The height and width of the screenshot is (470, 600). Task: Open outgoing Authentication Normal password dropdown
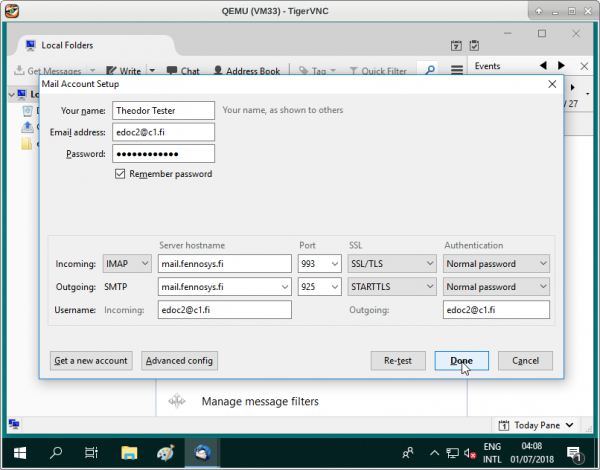(496, 287)
